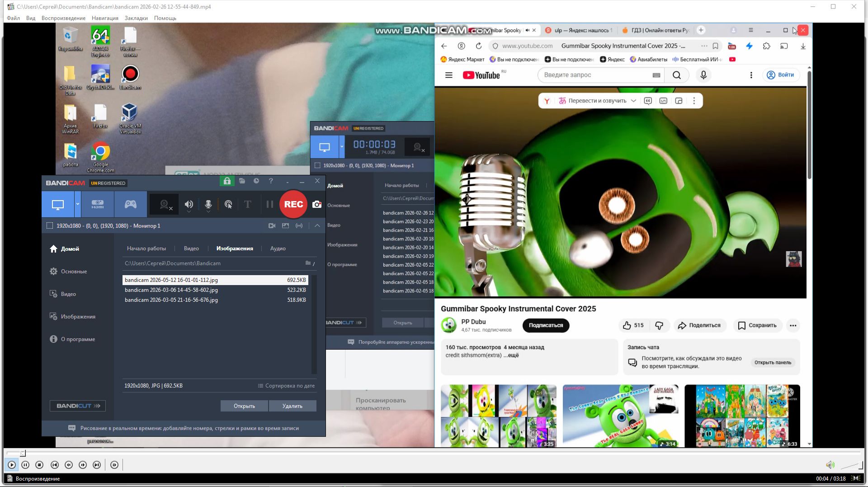
Task: Open the Навигация menu
Action: coord(105,18)
